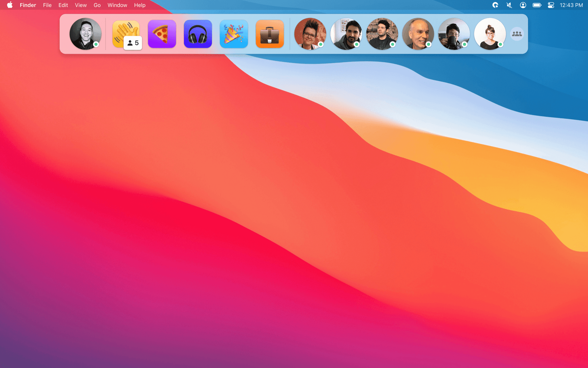This screenshot has width=588, height=368.
Task: Join the briefcase room
Action: pyautogui.click(x=270, y=34)
